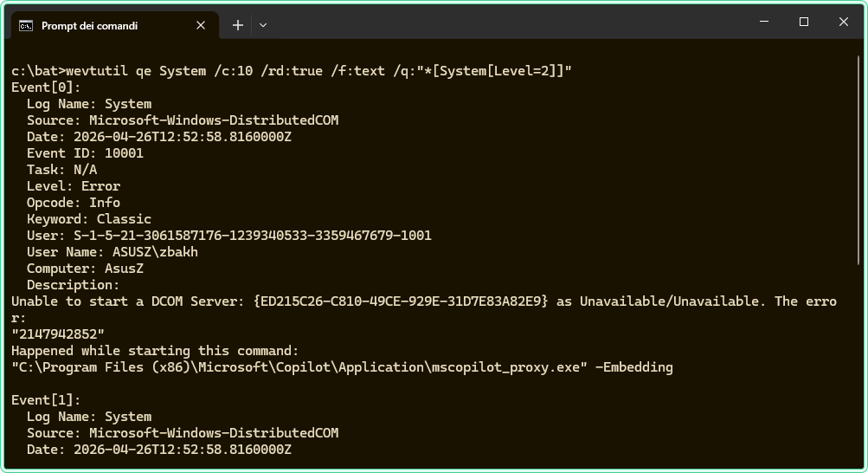The image size is (868, 473).
Task: Open a new tab with the plus button
Action: coord(238,26)
